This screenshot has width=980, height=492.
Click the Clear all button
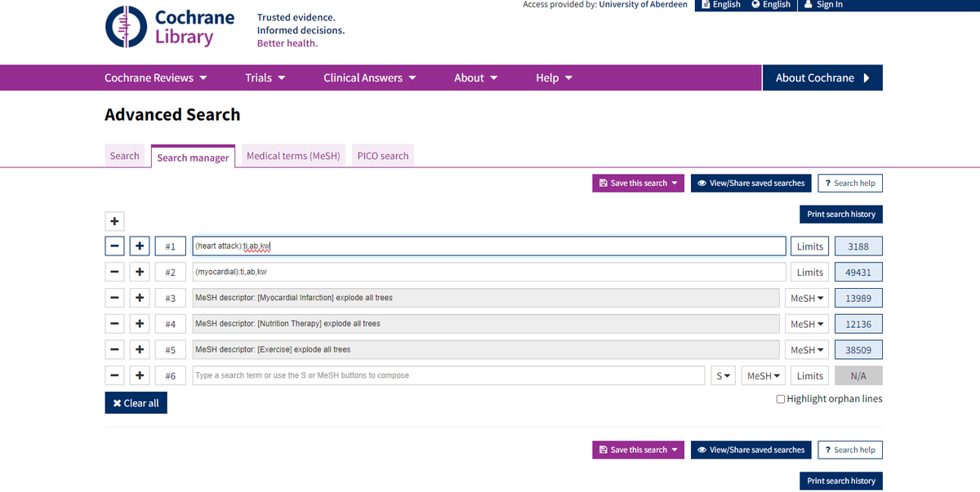136,403
